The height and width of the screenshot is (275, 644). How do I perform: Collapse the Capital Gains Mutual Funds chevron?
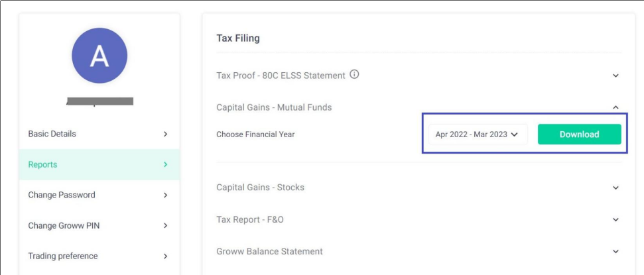coord(615,107)
